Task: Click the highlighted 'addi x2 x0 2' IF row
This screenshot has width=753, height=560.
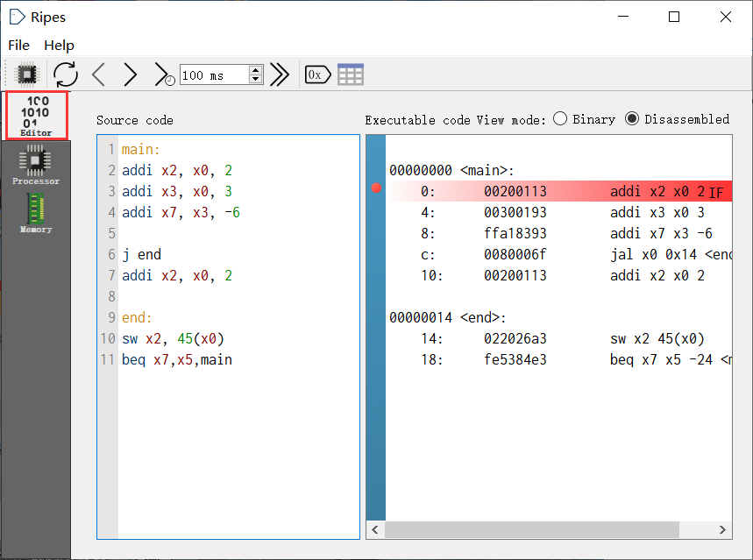Action: 560,191
